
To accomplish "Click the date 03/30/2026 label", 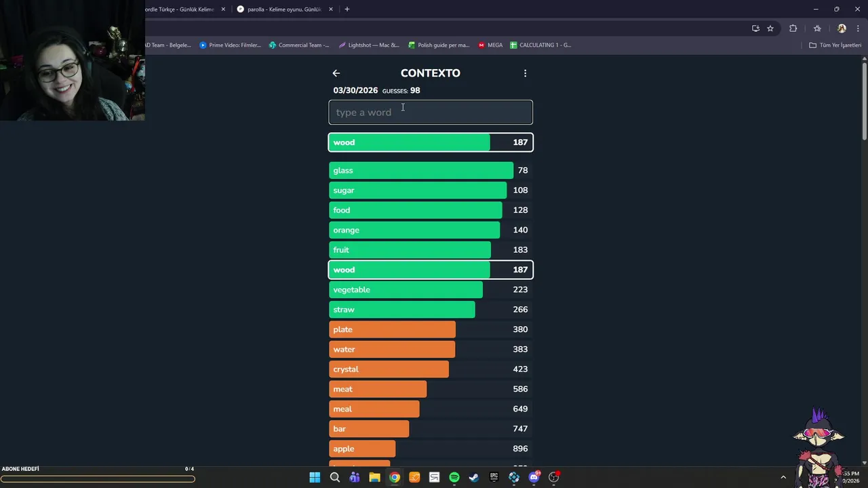I will point(355,90).
